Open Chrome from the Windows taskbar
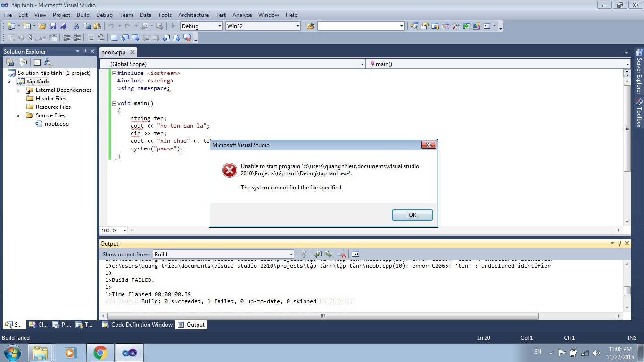 click(x=100, y=353)
